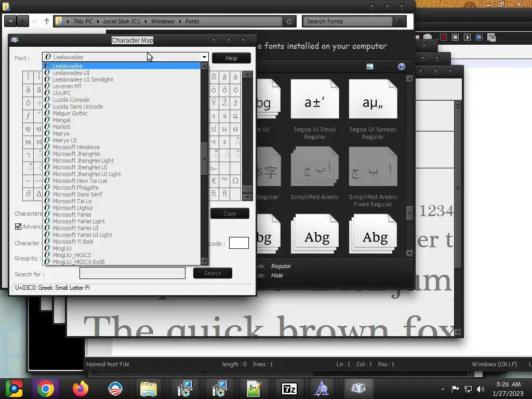Click the font dropdown list scrollbar thumb
The height and width of the screenshot is (399, 532).
204,158
